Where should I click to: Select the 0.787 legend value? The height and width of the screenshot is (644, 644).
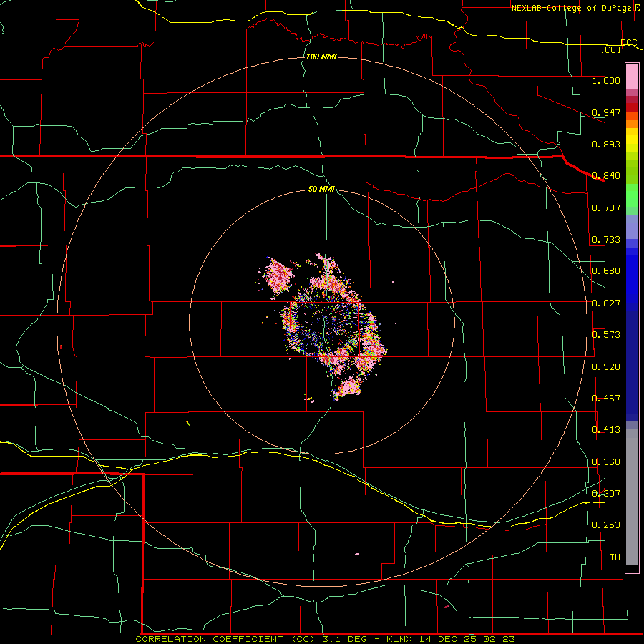pos(606,208)
